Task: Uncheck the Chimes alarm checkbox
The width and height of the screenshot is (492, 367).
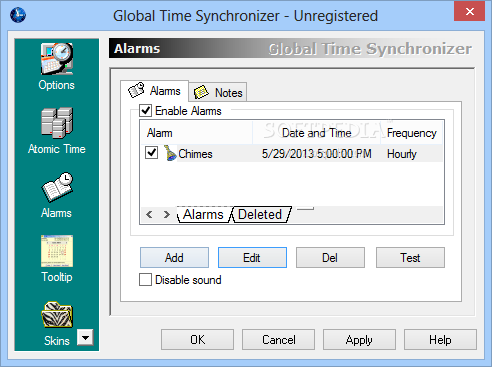Action: 151,153
